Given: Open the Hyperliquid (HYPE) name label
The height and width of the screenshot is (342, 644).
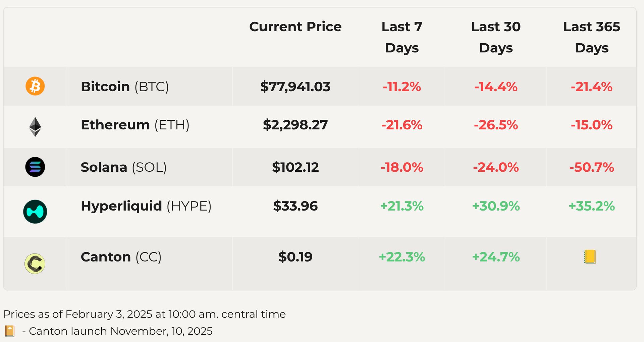Looking at the screenshot, I should pos(146,206).
